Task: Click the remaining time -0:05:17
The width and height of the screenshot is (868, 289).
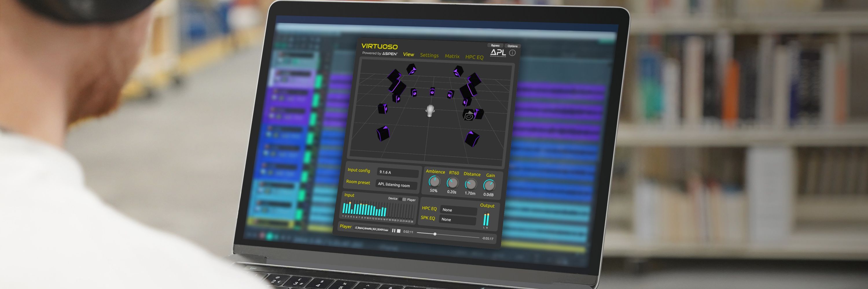Action: coord(488,238)
